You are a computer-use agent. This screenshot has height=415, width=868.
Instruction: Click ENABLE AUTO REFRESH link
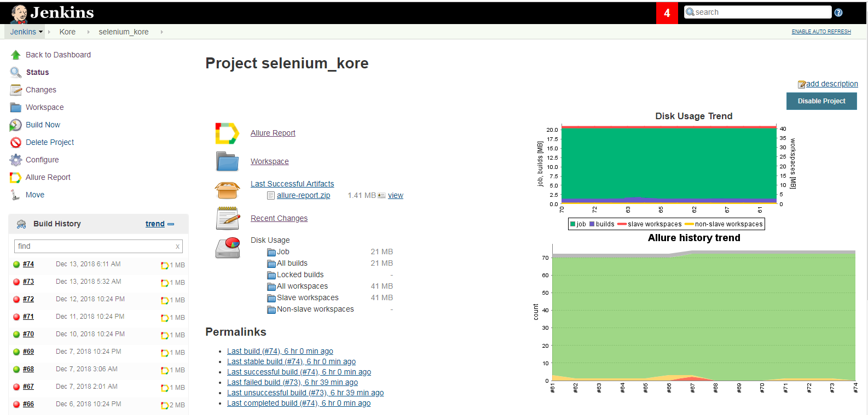[821, 32]
